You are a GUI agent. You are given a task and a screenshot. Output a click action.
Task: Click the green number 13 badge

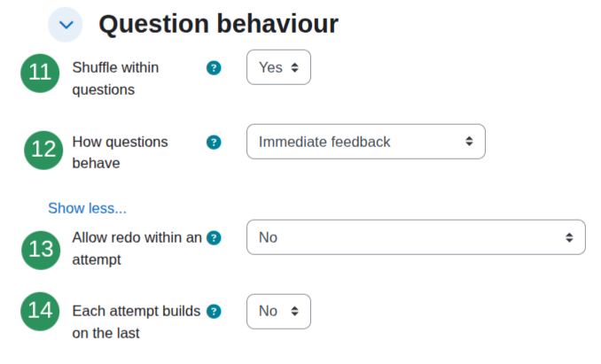[41, 251]
